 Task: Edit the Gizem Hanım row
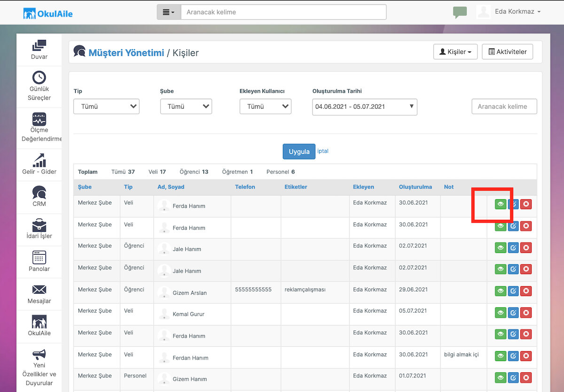coord(513,377)
